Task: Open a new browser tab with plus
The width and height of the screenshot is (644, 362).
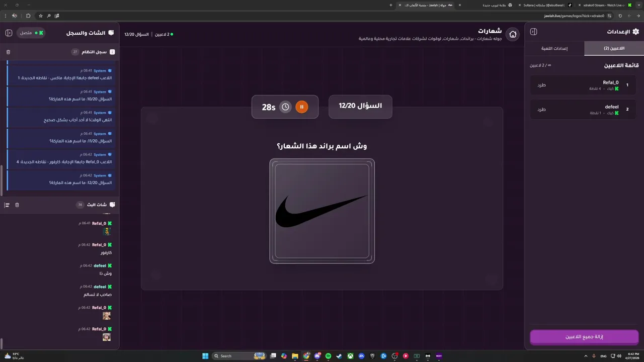Action: (391, 5)
